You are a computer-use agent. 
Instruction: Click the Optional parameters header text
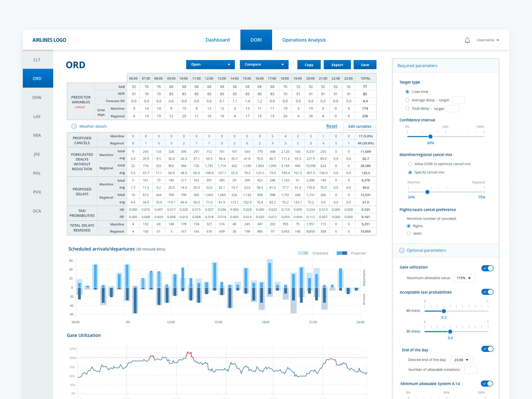pyautogui.click(x=426, y=250)
